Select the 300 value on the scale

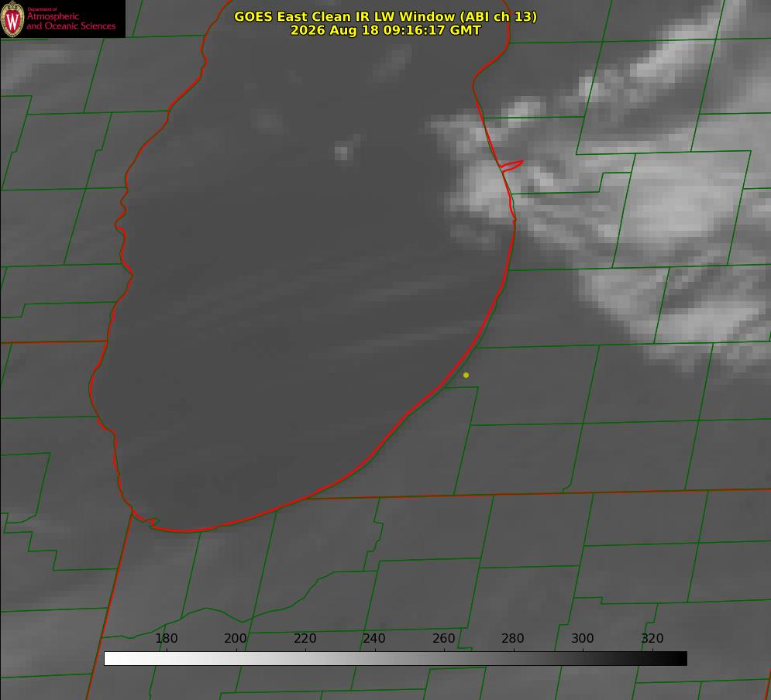click(x=583, y=638)
